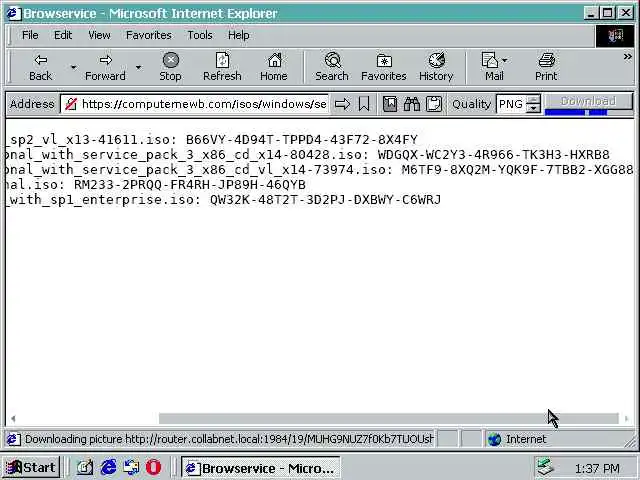Decrease quality with the down spinner

(x=533, y=109)
